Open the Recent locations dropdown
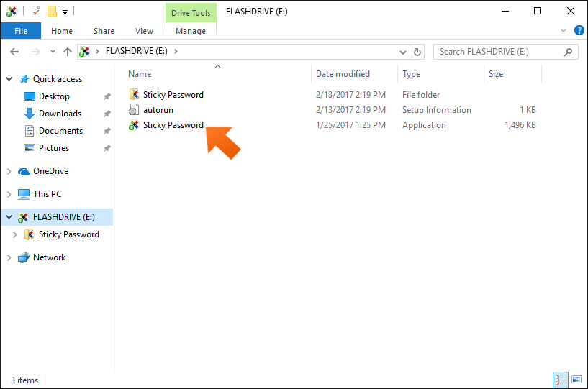The width and height of the screenshot is (588, 389). click(53, 51)
